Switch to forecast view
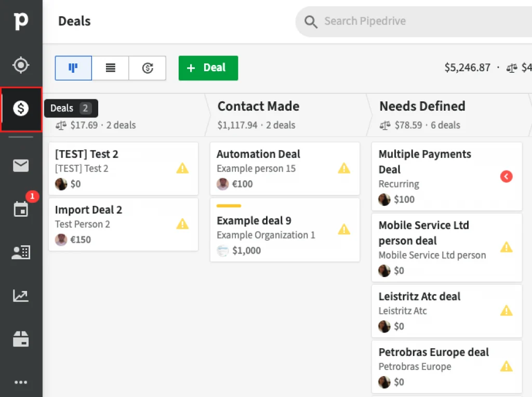Viewport: 532px width, 397px height. click(x=148, y=68)
